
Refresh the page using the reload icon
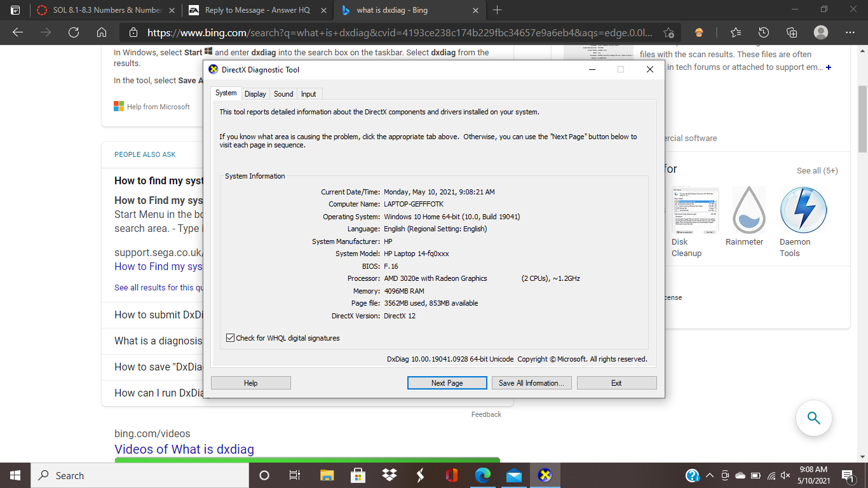(x=73, y=31)
